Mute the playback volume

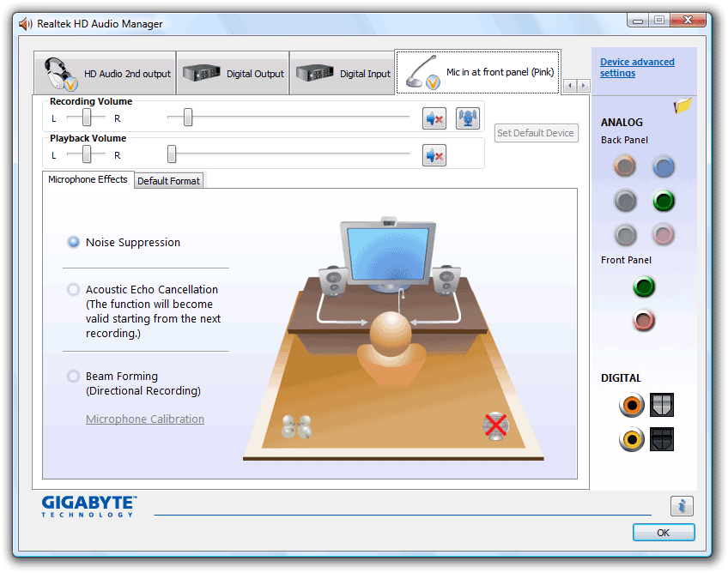pos(434,155)
